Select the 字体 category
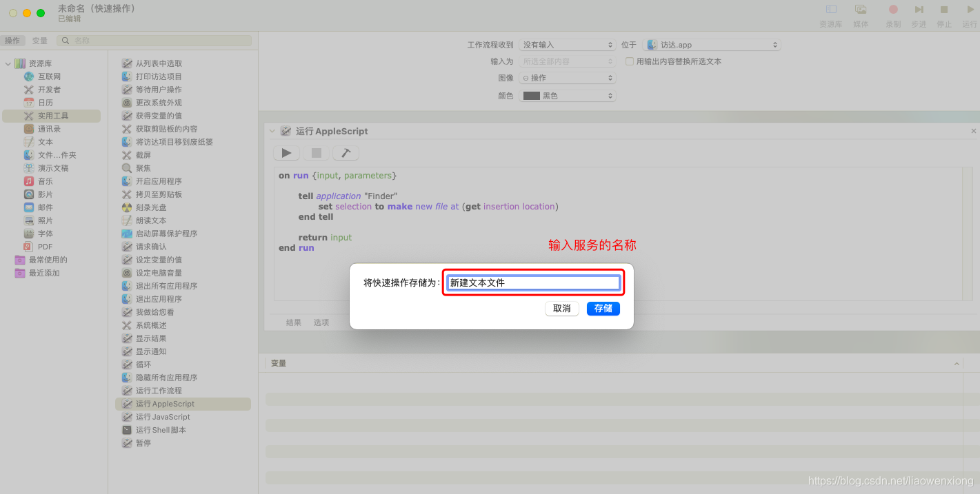Viewport: 980px width, 494px height. click(45, 234)
